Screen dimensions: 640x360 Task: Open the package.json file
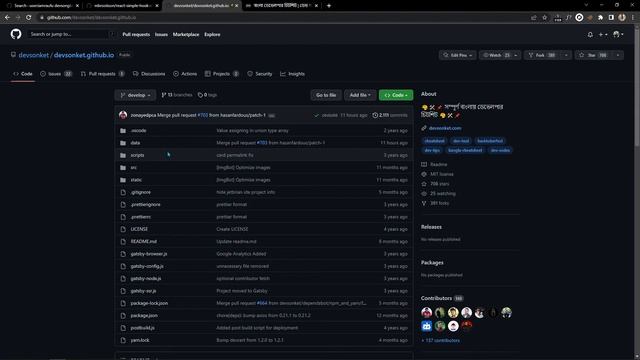click(144, 316)
